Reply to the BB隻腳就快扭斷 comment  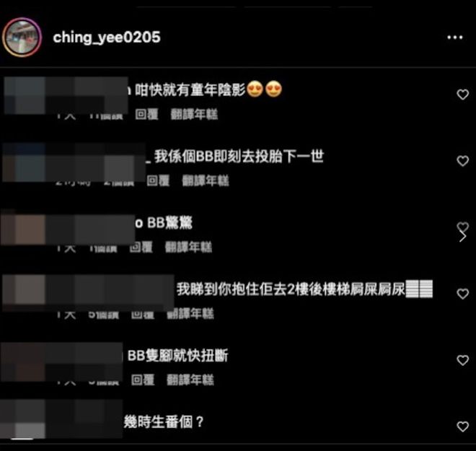coord(143,380)
